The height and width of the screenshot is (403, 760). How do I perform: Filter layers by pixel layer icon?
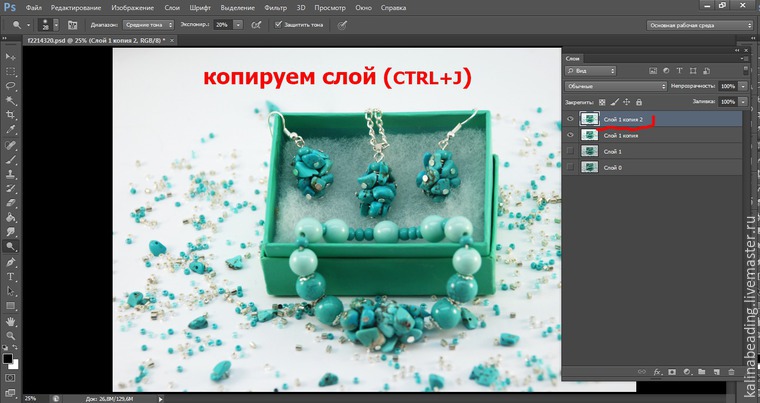pyautogui.click(x=653, y=71)
